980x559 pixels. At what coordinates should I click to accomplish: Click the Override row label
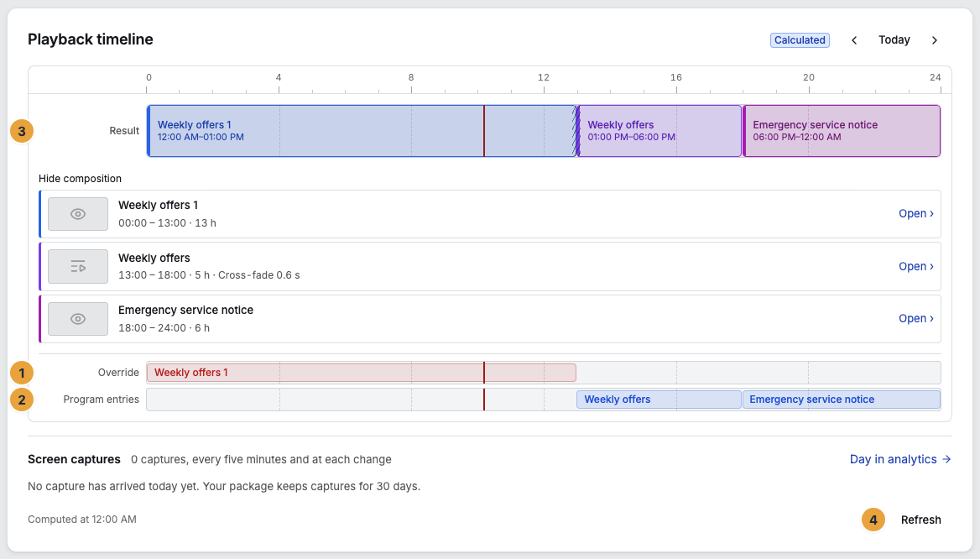coord(118,373)
